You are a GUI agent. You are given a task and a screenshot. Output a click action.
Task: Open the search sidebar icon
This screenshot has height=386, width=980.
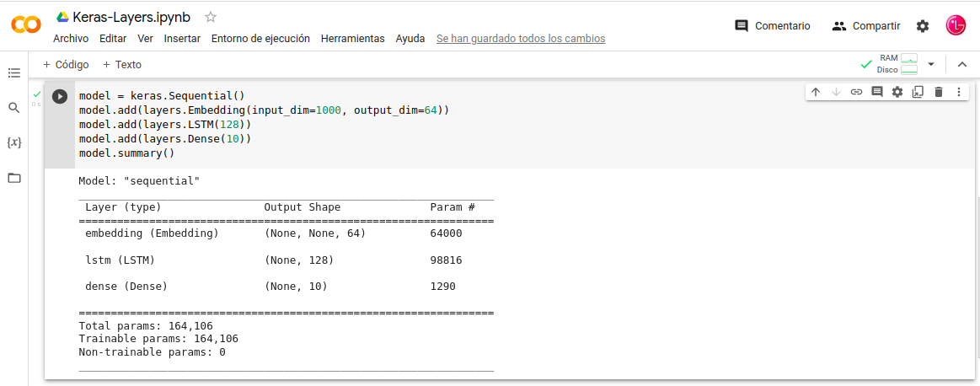pyautogui.click(x=13, y=108)
